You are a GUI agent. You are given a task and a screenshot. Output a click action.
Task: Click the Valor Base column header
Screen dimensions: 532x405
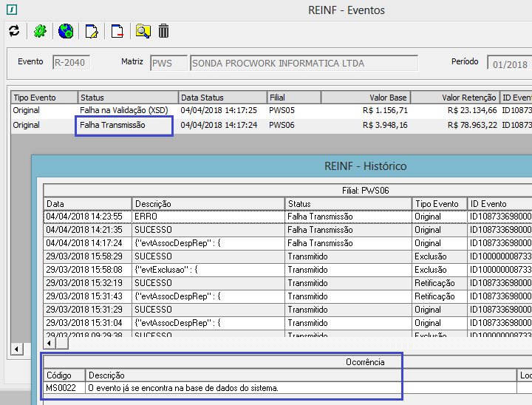[365, 98]
